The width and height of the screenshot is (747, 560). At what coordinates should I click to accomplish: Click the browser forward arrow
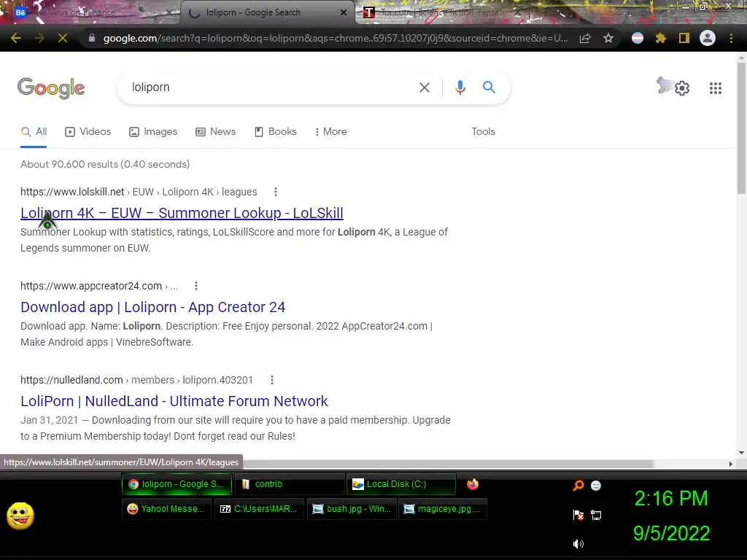[x=39, y=38]
